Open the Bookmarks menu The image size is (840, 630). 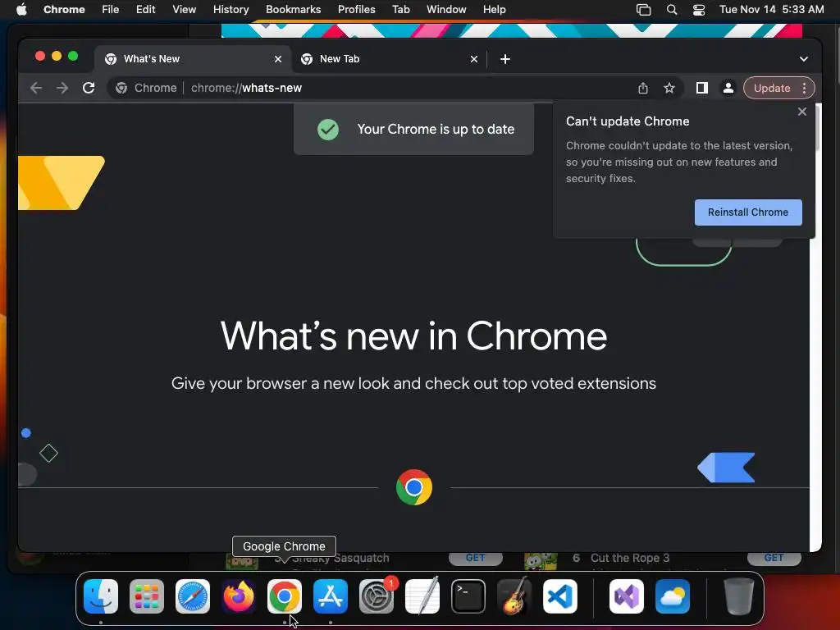[x=293, y=10]
